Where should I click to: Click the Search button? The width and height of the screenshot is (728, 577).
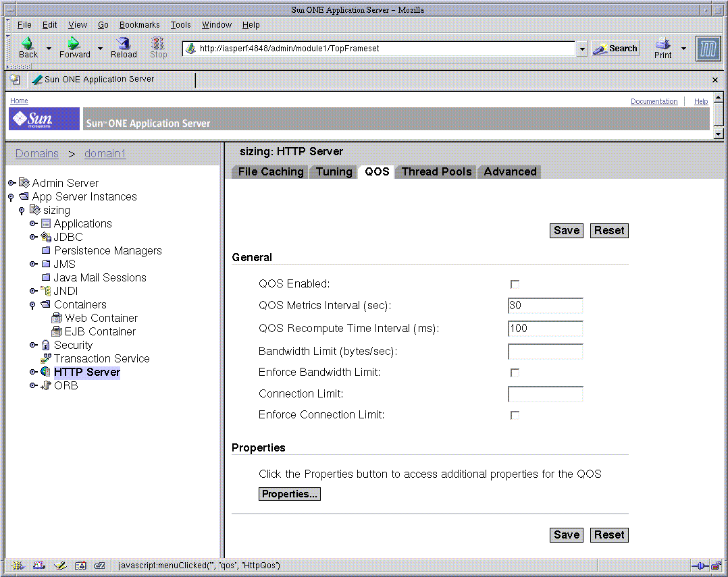[616, 49]
